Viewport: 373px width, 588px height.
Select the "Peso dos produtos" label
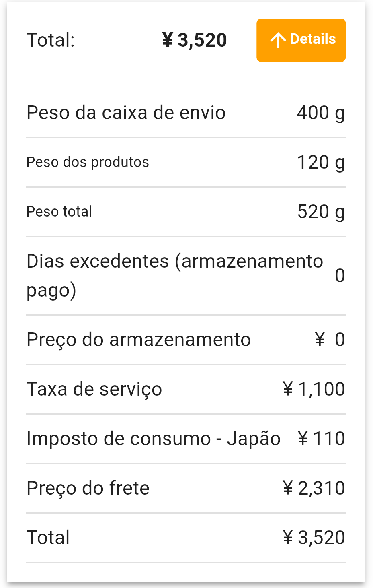click(88, 162)
